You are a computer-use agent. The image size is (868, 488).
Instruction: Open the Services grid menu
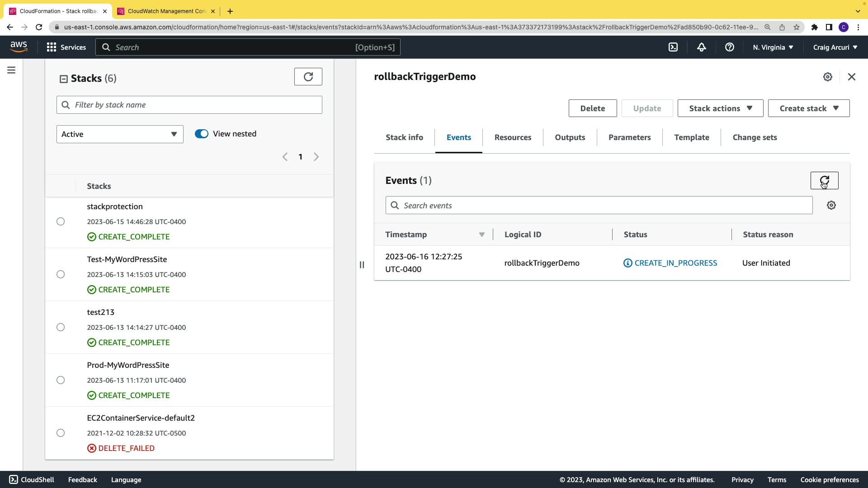click(x=66, y=47)
